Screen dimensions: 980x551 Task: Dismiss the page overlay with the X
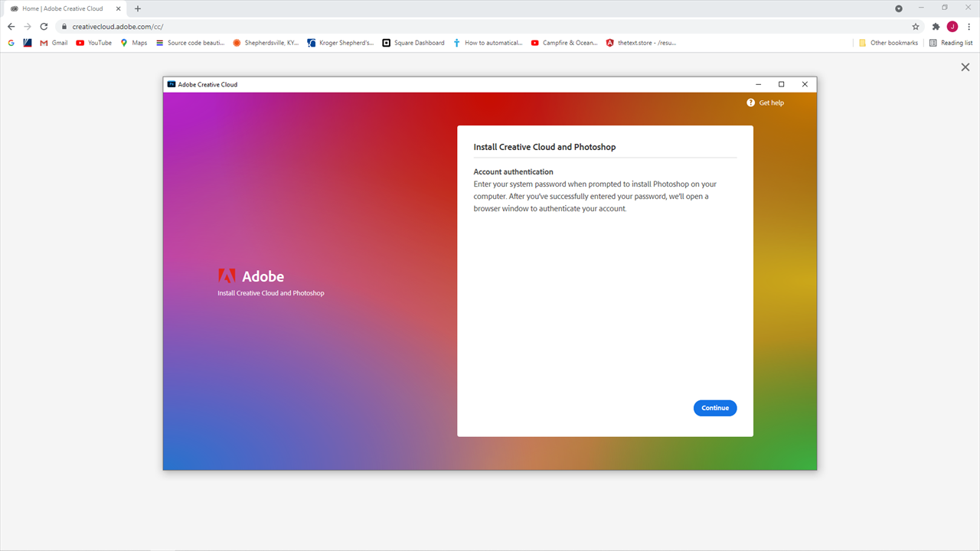(x=965, y=67)
